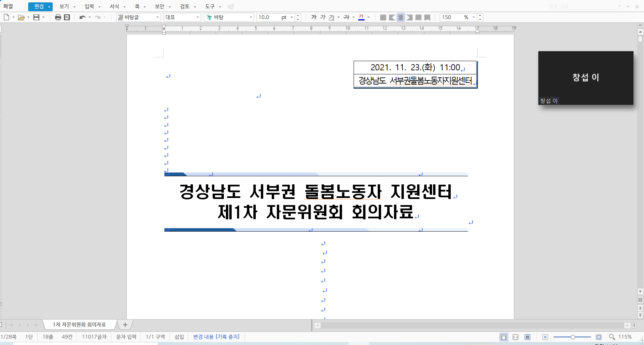The image size is (644, 345).
Task: Click the Save disk icon
Action: 36,17
